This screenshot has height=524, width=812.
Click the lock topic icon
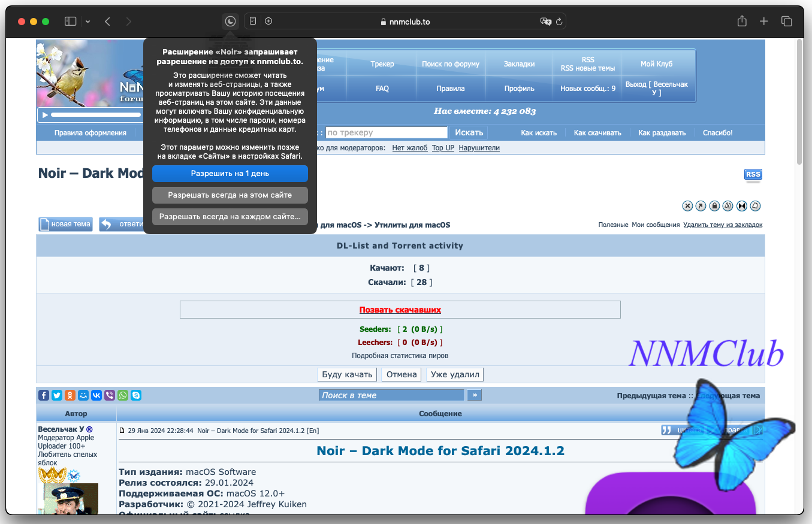tap(714, 206)
